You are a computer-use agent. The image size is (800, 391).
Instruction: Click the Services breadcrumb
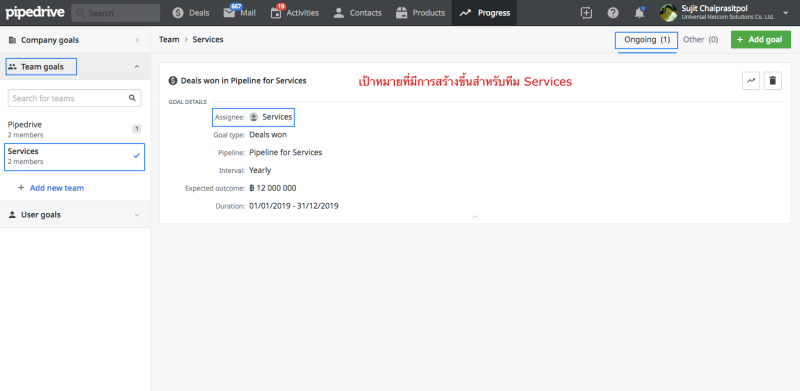click(208, 39)
